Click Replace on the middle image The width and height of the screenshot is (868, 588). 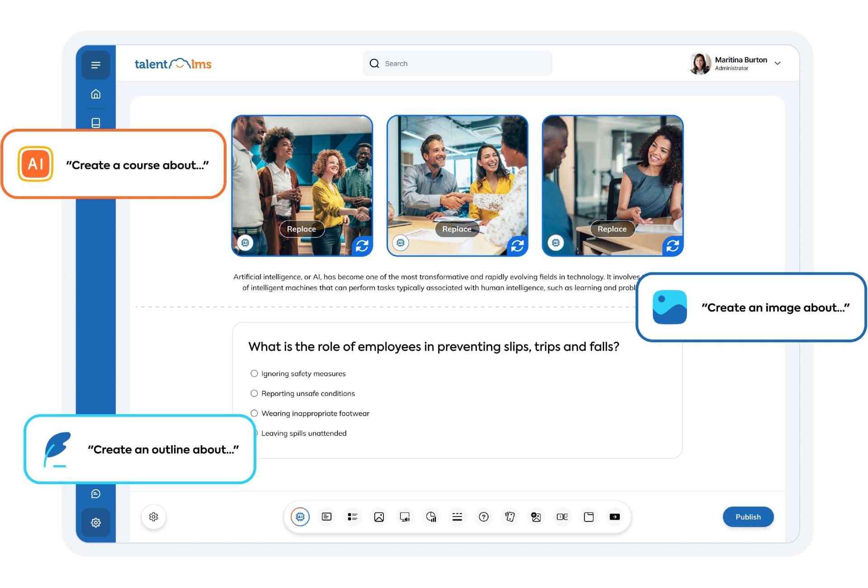tap(457, 229)
